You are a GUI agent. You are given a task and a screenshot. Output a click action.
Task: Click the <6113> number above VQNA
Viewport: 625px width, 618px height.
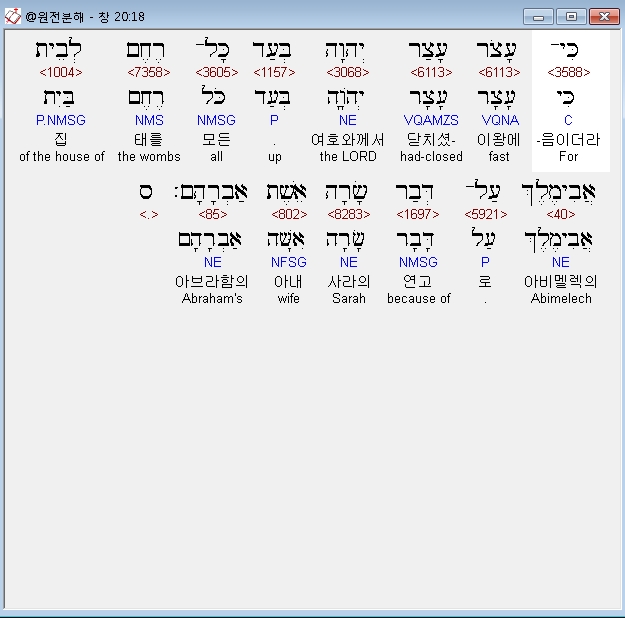pos(499,72)
